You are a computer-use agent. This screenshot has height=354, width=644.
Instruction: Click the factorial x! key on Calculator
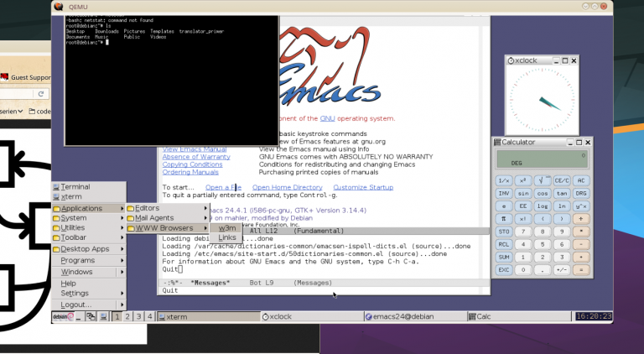coord(523,219)
